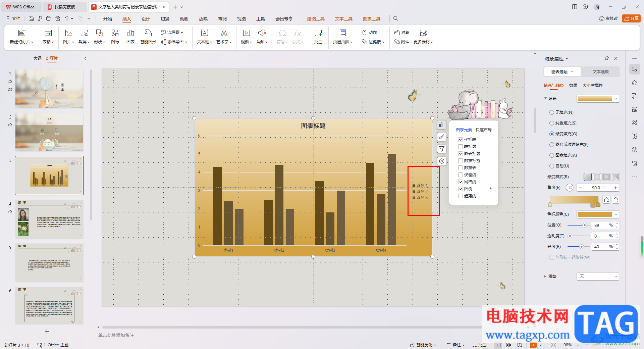Open the 填充 preset gradient dropdown
This screenshot has width=644, height=349.
click(x=598, y=99)
